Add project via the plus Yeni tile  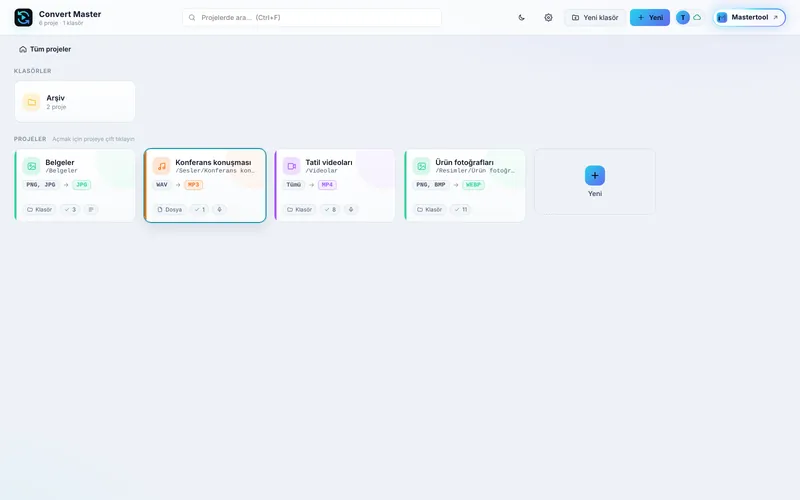pyautogui.click(x=595, y=182)
